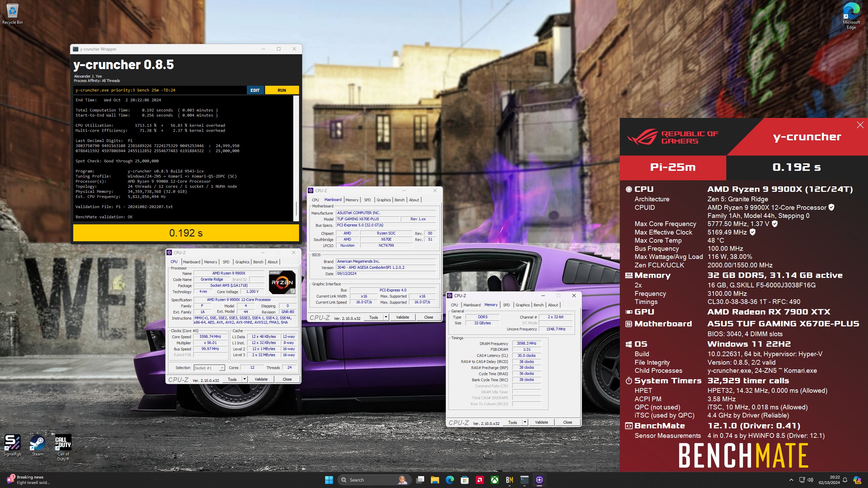Show hidden system tray icons

tap(791, 480)
